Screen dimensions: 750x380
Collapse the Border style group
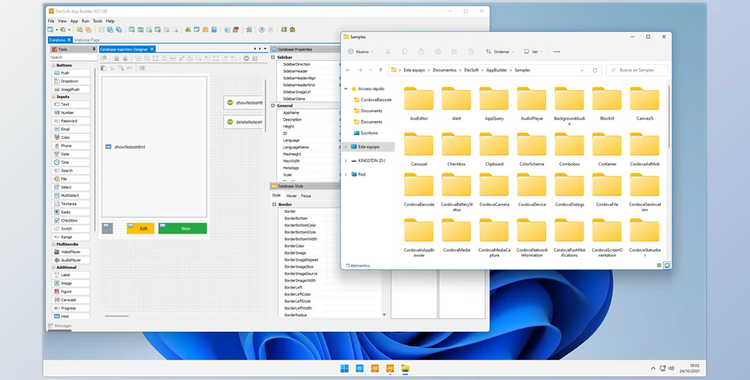(x=274, y=204)
